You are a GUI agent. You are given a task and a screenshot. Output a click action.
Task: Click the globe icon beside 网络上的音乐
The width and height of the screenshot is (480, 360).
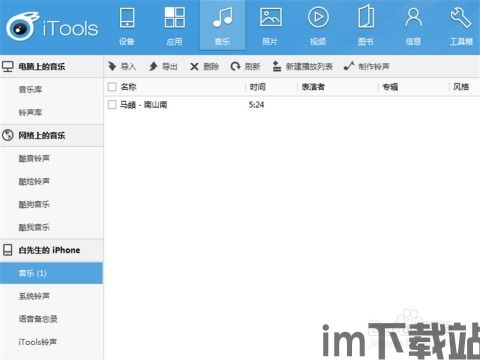8,135
